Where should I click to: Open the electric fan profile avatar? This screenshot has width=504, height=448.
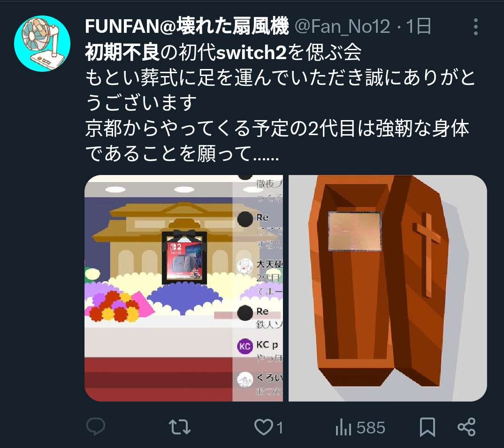42,43
